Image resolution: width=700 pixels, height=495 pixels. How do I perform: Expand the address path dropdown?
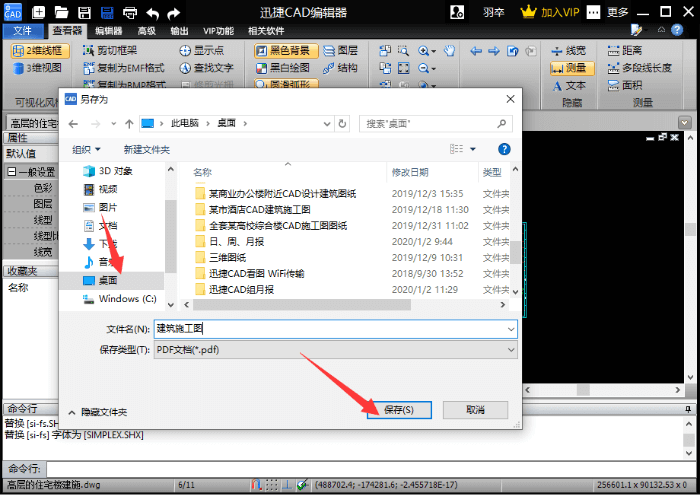pyautogui.click(x=327, y=124)
